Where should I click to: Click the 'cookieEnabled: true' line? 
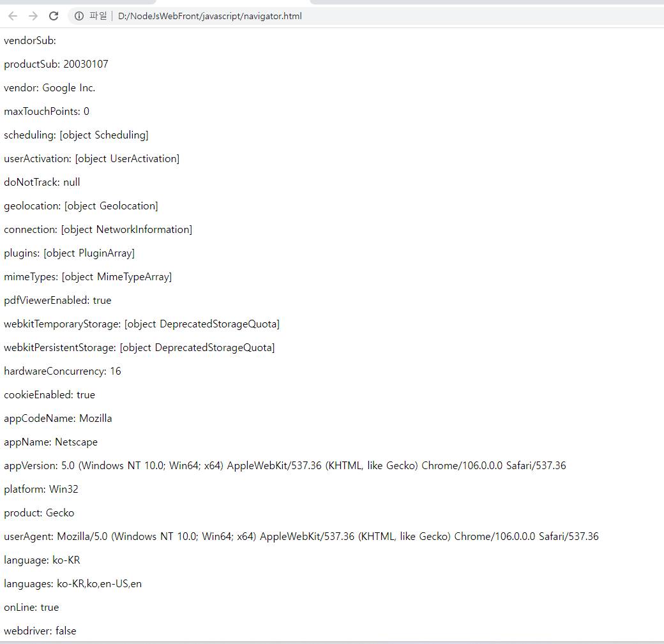[50, 395]
